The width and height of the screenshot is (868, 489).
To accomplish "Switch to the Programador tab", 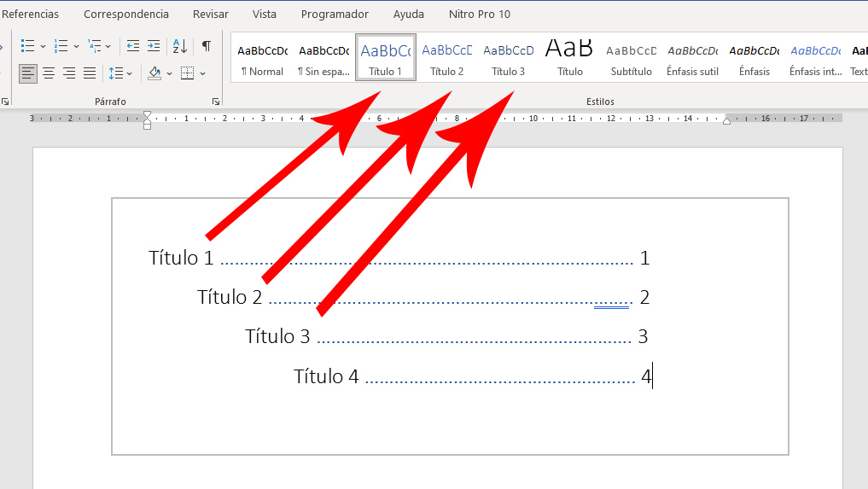I will click(x=335, y=15).
